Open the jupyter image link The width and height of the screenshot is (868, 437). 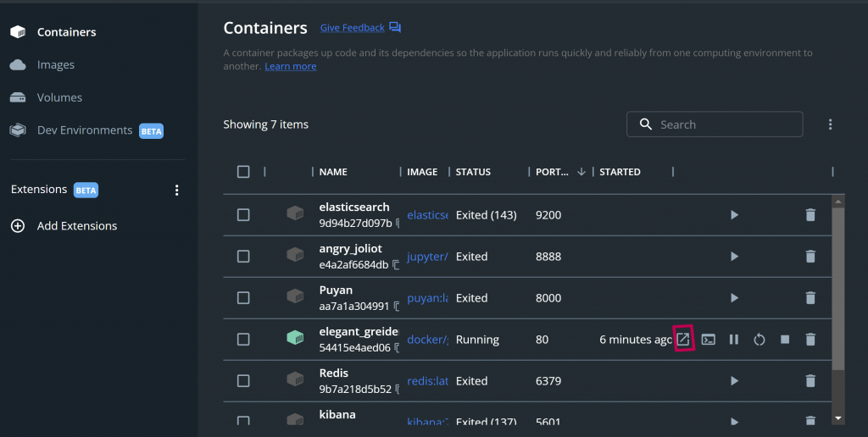pos(427,257)
